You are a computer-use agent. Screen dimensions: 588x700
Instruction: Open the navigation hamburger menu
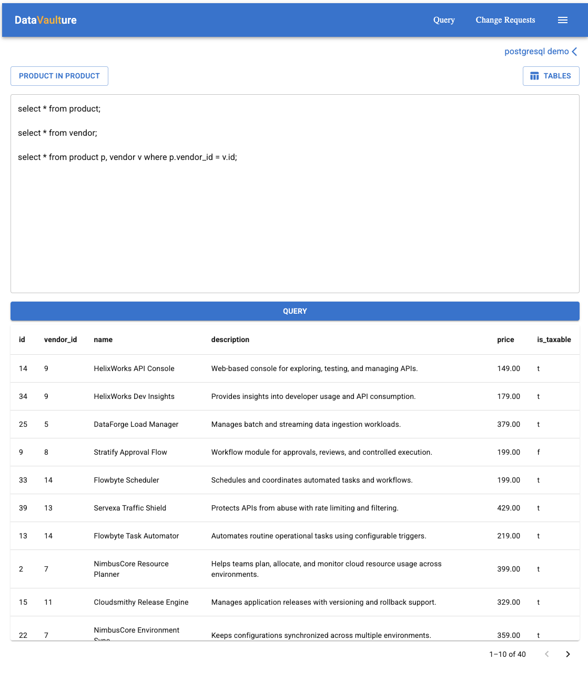click(563, 20)
